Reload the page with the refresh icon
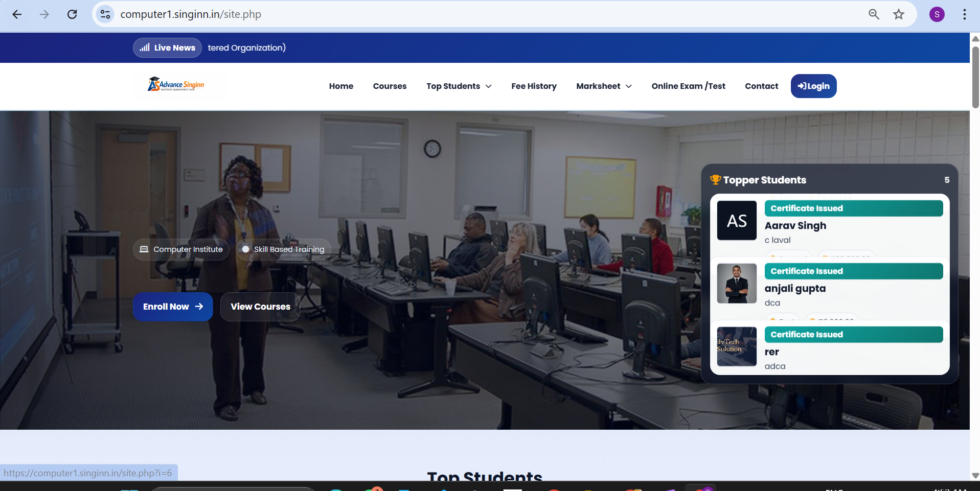 (72, 14)
